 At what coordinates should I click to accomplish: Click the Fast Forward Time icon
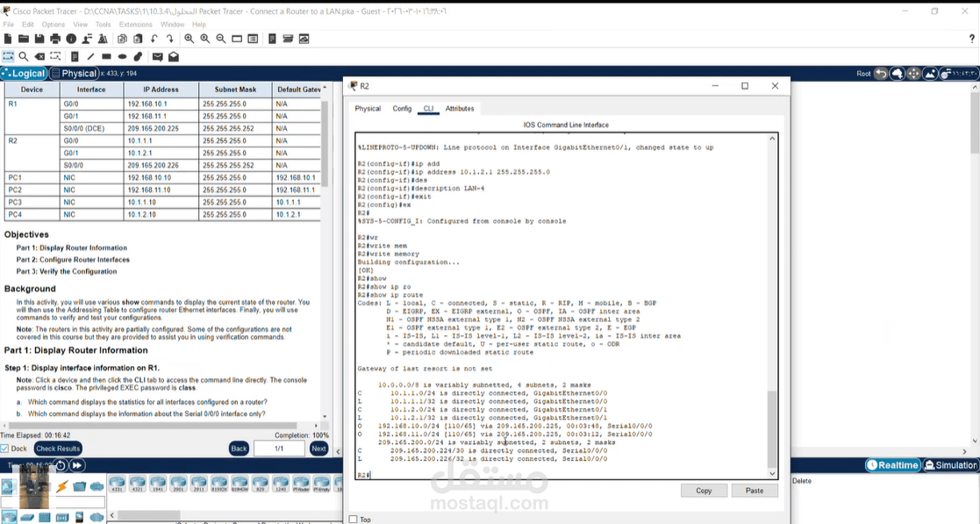click(77, 465)
